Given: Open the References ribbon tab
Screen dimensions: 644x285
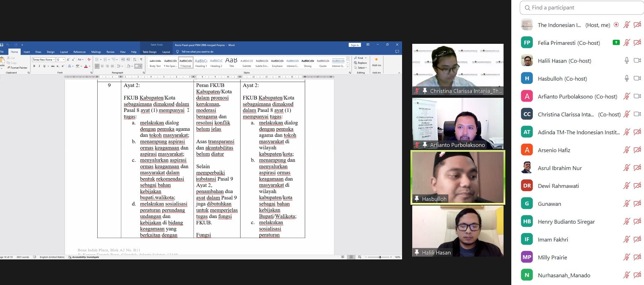Looking at the screenshot, I should click(79, 52).
